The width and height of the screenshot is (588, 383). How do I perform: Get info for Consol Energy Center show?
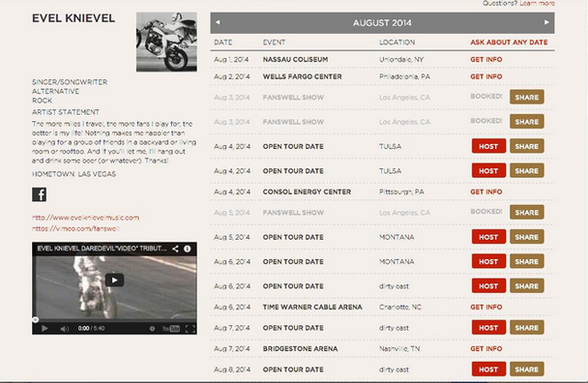click(486, 192)
